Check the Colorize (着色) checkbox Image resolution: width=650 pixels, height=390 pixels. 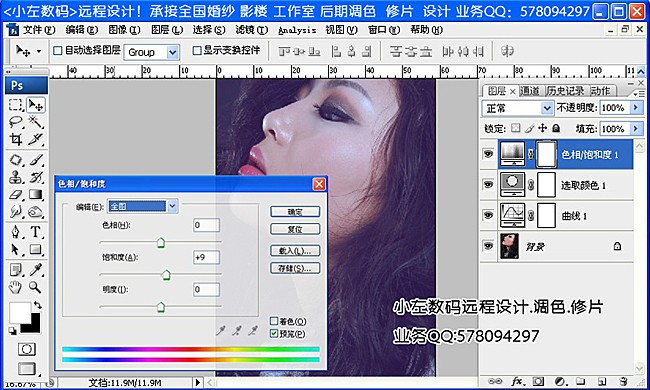tap(274, 321)
